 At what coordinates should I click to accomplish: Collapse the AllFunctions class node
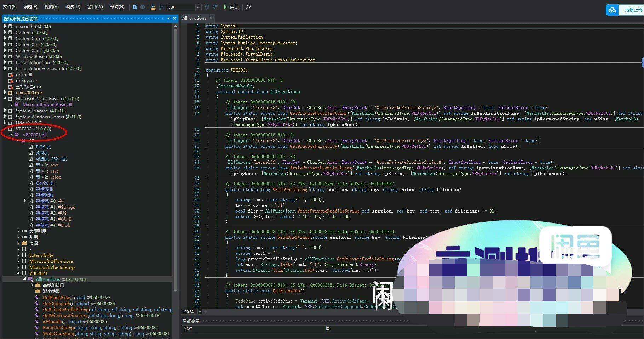(25, 279)
